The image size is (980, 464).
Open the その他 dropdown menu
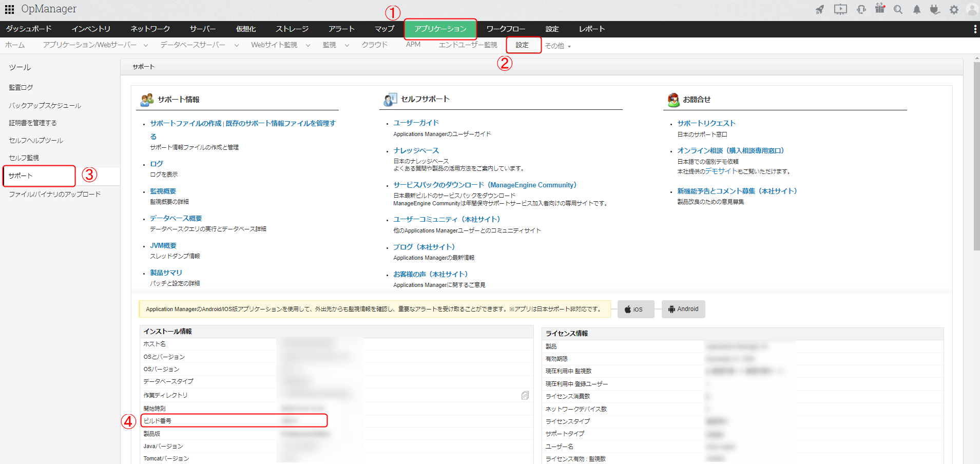click(x=558, y=46)
